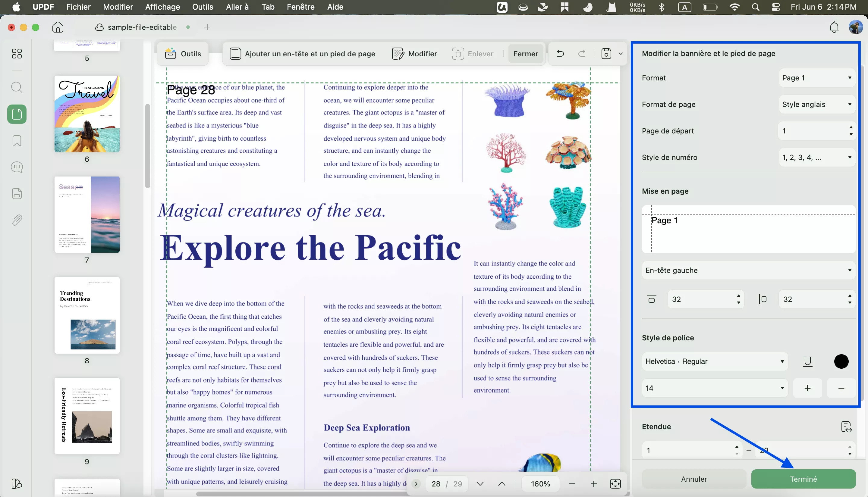Click the 160% zoom level field
The height and width of the screenshot is (497, 868).
tap(540, 484)
